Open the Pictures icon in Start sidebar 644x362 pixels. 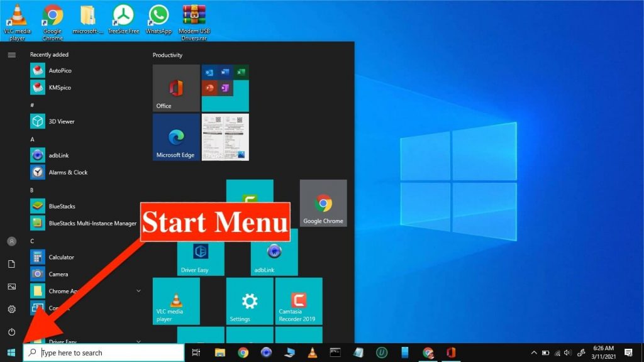11,287
